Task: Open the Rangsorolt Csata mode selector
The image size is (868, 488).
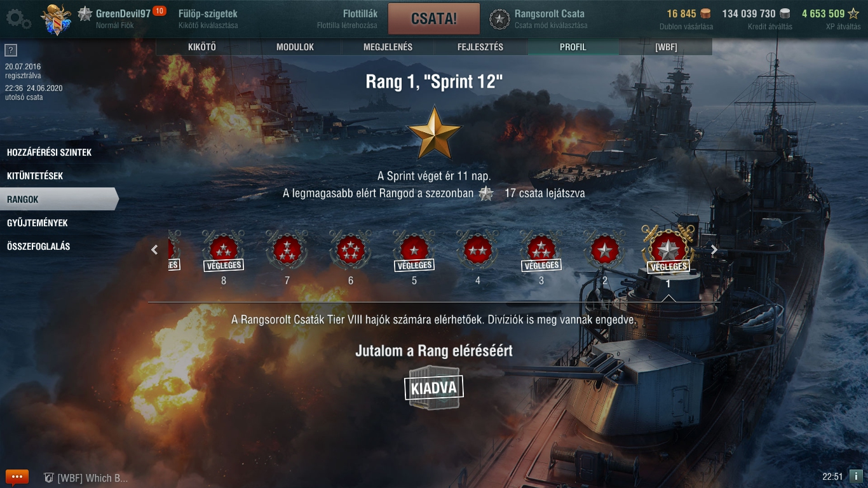Action: [x=538, y=19]
